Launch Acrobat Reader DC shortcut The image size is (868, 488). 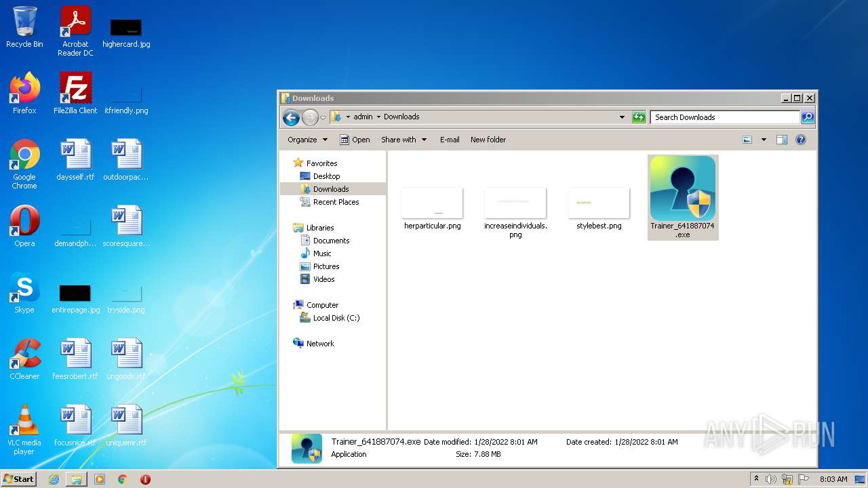pyautogui.click(x=75, y=30)
